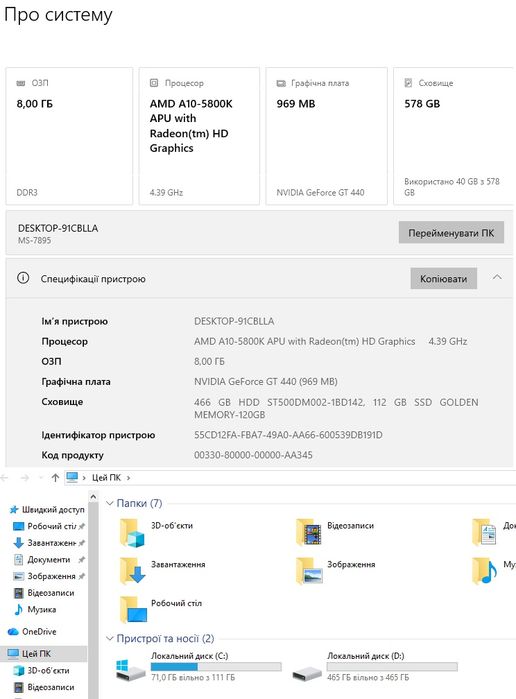The image size is (516, 699).
Task: Open the music folder icon with the note
Action: tap(485, 571)
